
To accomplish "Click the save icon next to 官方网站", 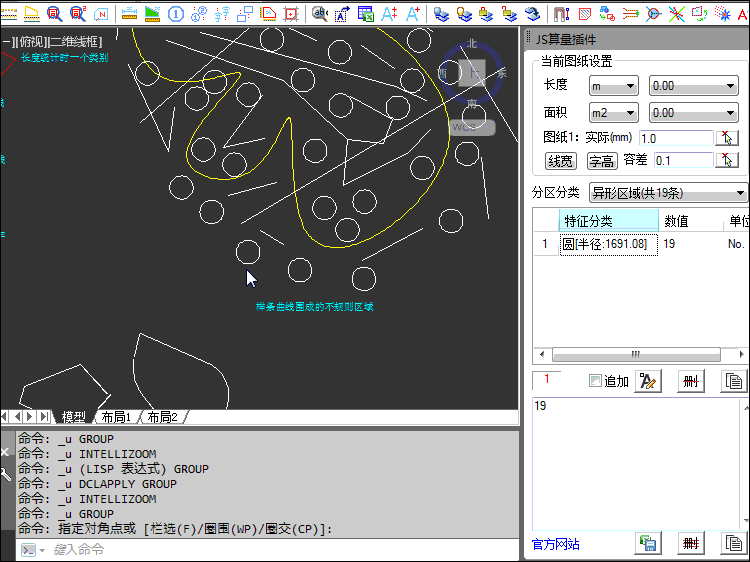I will [647, 544].
